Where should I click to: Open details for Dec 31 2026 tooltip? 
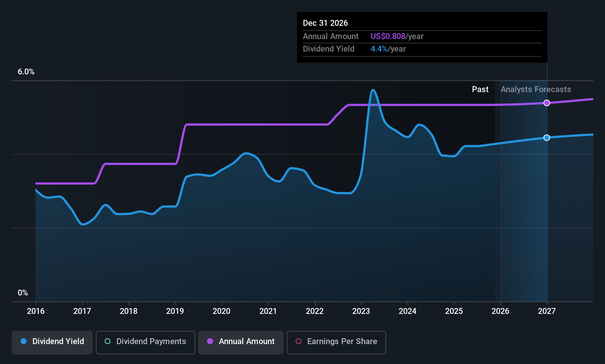422,37
